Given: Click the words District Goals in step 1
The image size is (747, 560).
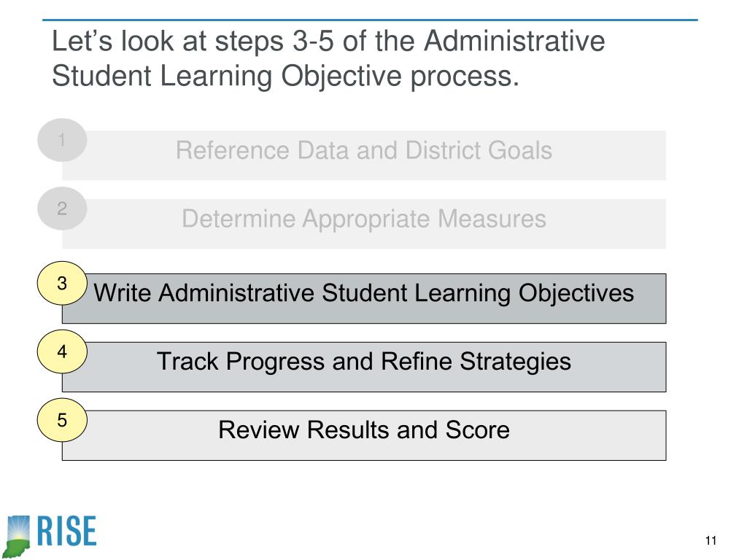Looking at the screenshot, I should (x=479, y=150).
